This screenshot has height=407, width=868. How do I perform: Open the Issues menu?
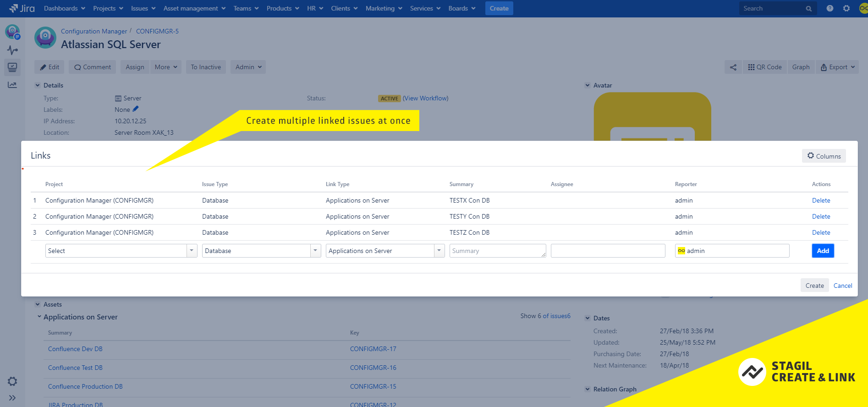[143, 8]
